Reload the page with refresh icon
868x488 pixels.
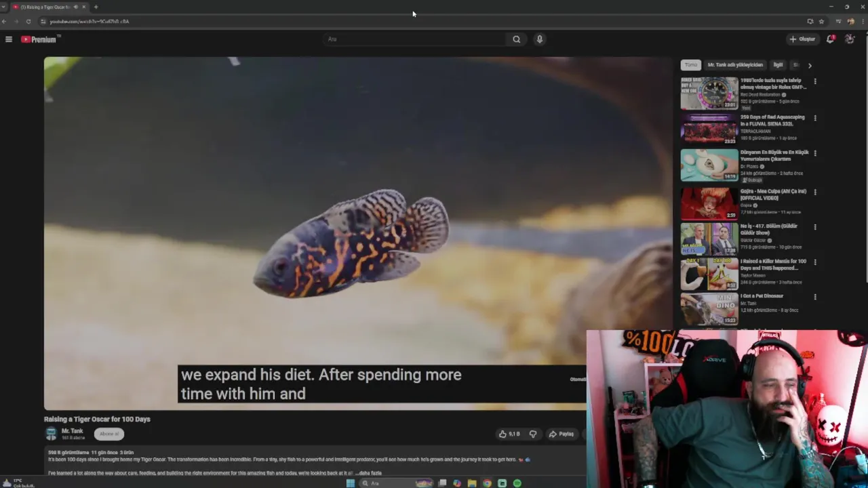point(28,21)
